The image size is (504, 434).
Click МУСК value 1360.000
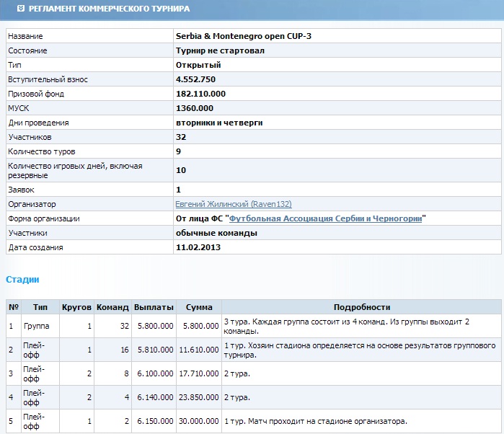(195, 108)
